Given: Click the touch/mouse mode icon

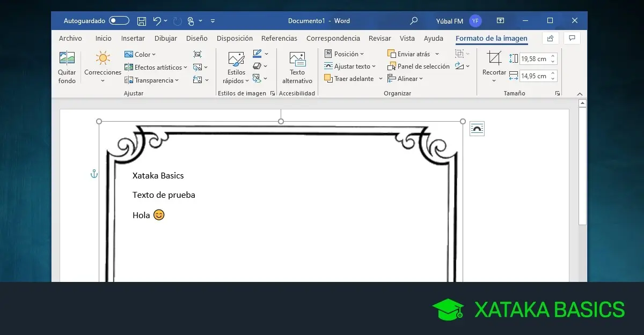Looking at the screenshot, I should [191, 21].
